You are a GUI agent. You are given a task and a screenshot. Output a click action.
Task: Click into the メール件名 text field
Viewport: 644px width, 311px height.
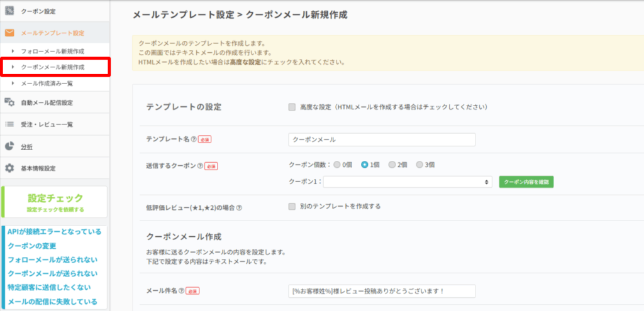pos(381,291)
